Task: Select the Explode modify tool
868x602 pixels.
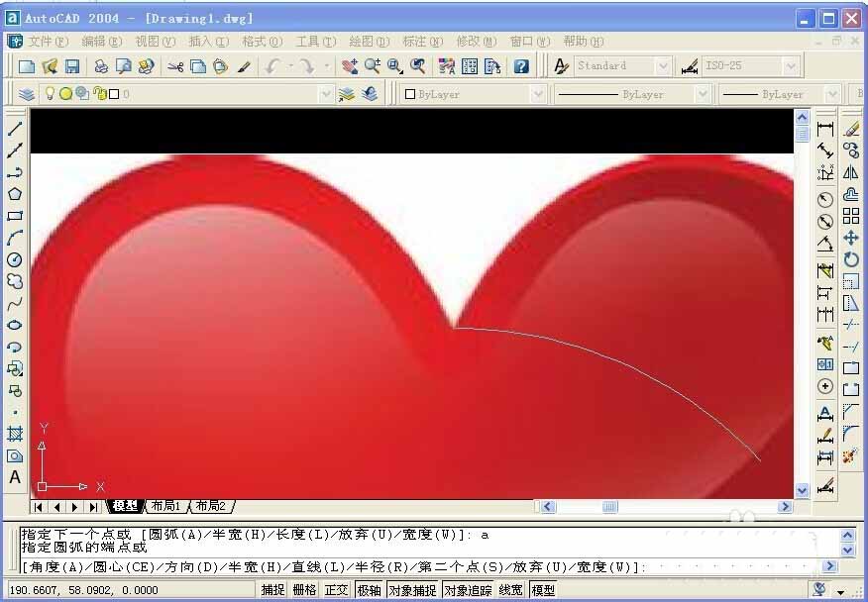Action: click(x=851, y=456)
